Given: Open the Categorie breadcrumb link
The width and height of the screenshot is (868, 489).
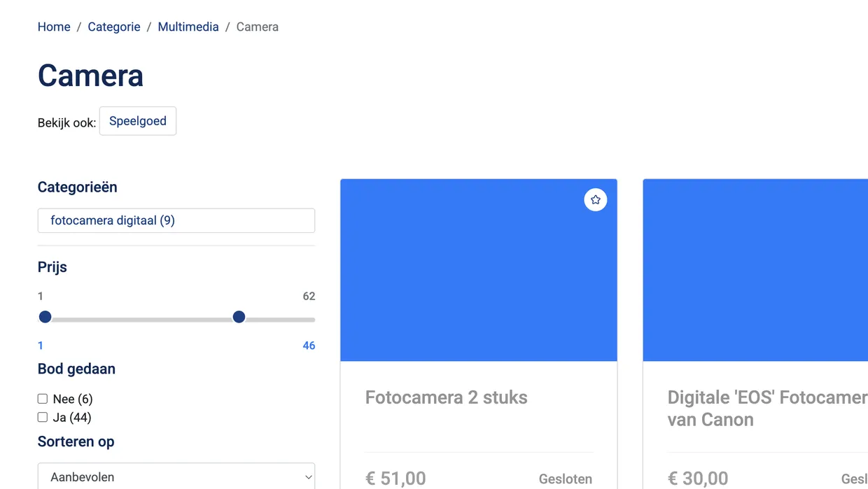Looking at the screenshot, I should [x=114, y=27].
